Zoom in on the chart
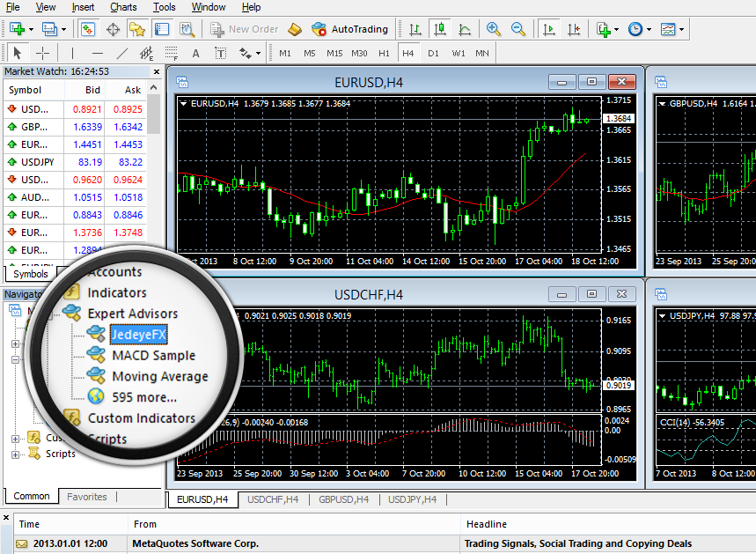The width and height of the screenshot is (756, 554). (494, 28)
